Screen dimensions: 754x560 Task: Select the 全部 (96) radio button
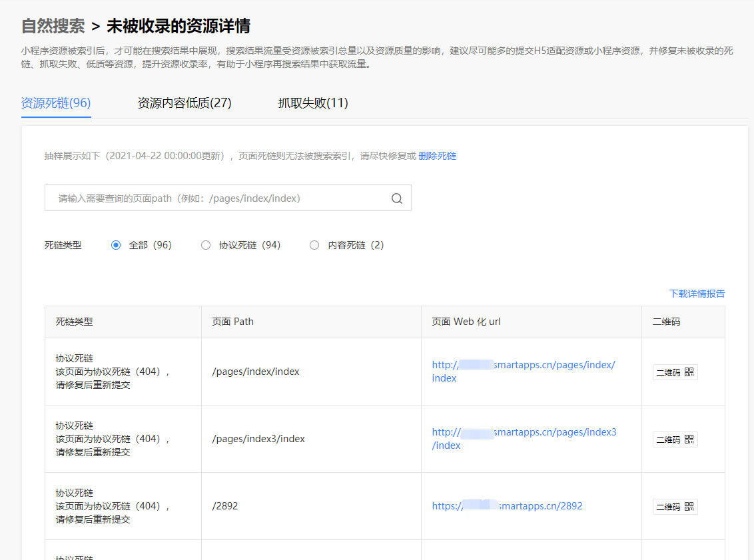point(116,245)
